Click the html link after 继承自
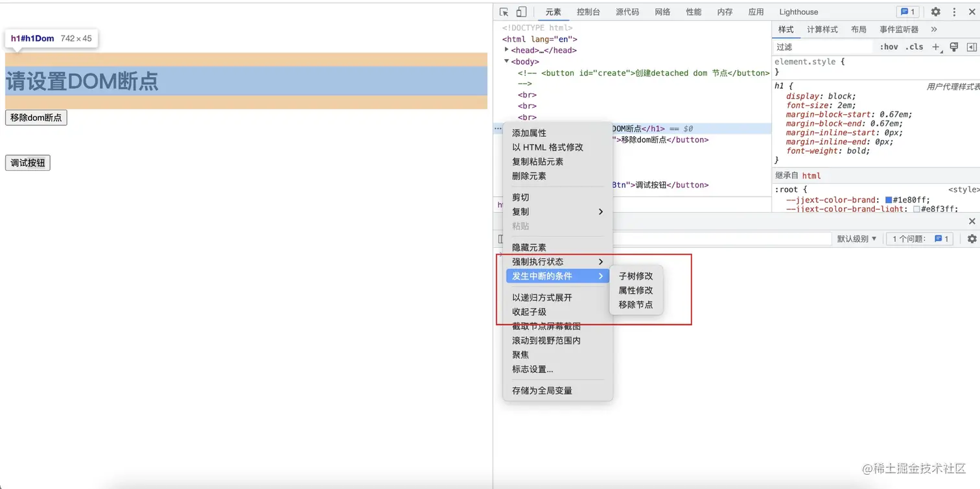Screen dimensions: 980x489 (x=811, y=176)
